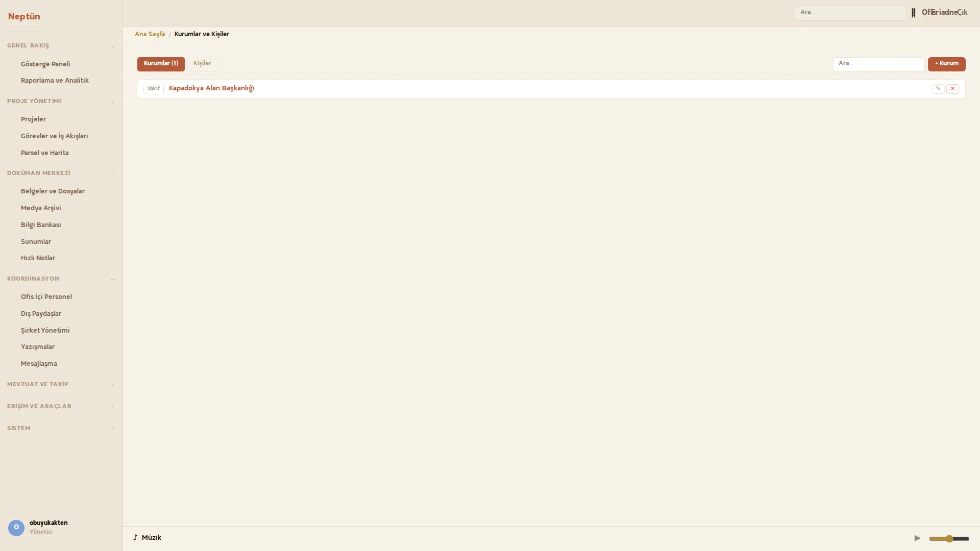Open Yazışmalar page

(x=38, y=347)
